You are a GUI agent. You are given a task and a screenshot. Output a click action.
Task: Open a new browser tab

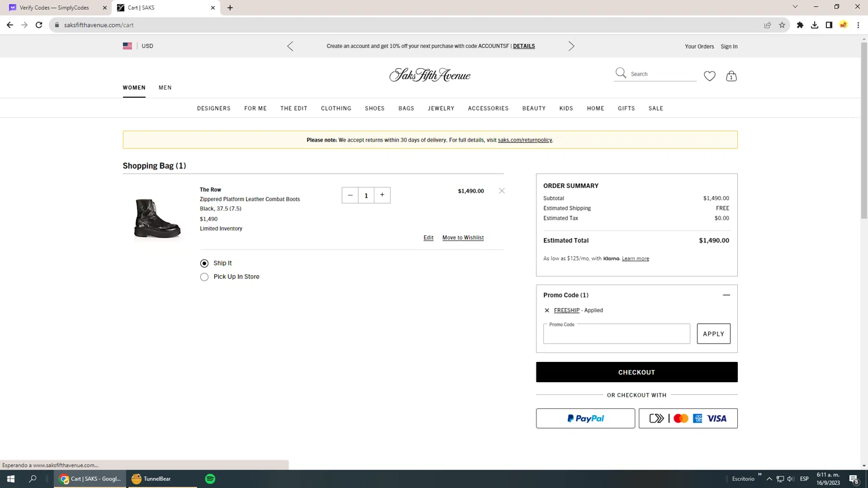click(230, 8)
